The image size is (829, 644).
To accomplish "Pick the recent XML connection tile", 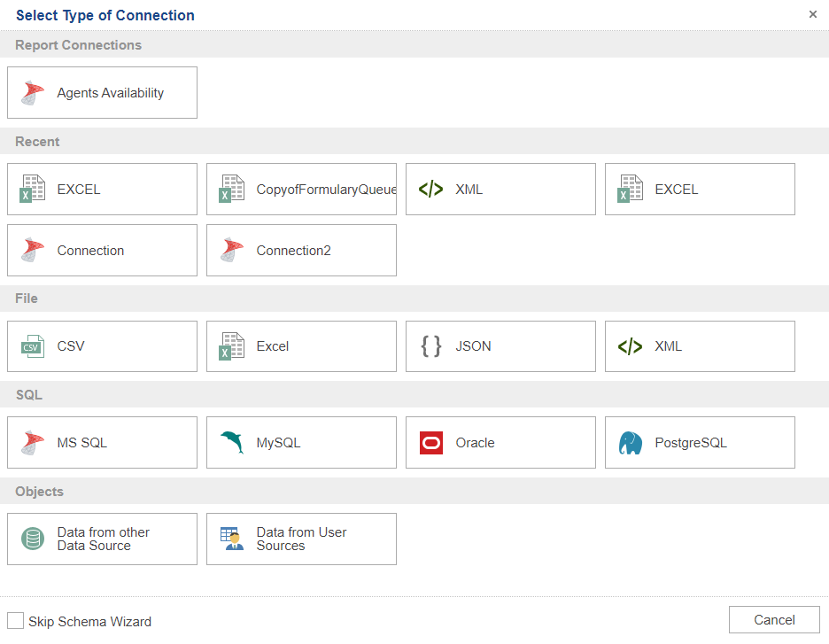I will (x=500, y=190).
